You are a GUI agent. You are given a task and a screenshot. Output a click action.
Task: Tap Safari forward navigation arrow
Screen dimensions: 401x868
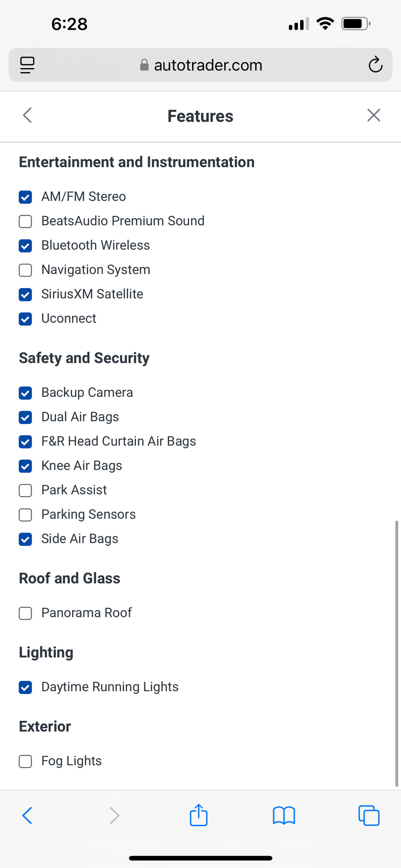click(x=114, y=815)
